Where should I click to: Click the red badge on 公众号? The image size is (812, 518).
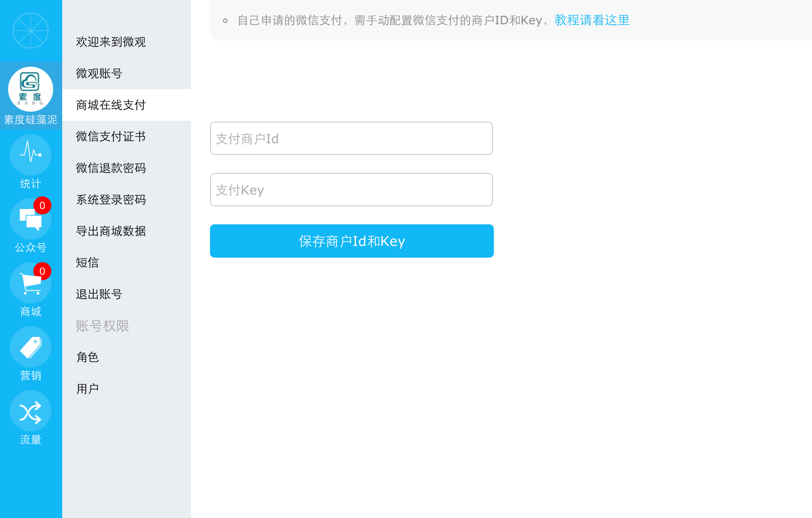point(42,205)
